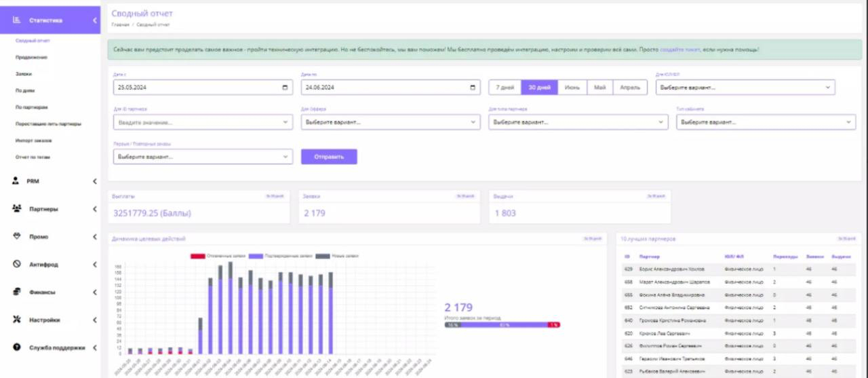
Task: Select the Май period
Action: (600, 88)
